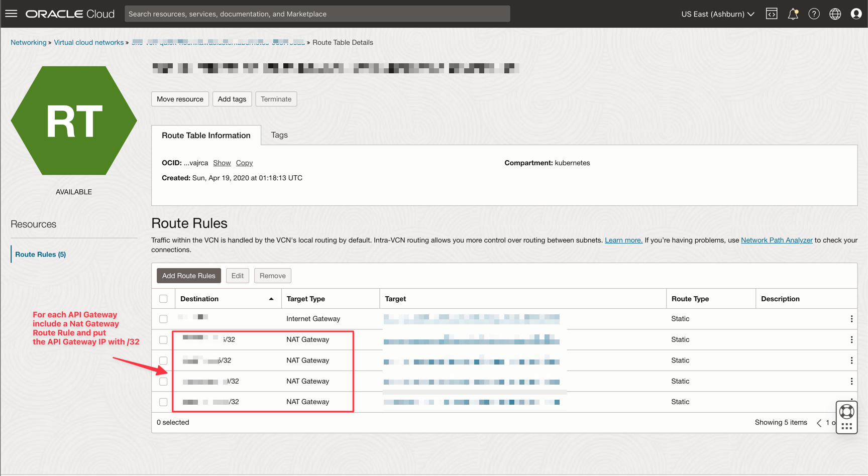Select the first NAT Gateway rule checkbox

click(163, 340)
